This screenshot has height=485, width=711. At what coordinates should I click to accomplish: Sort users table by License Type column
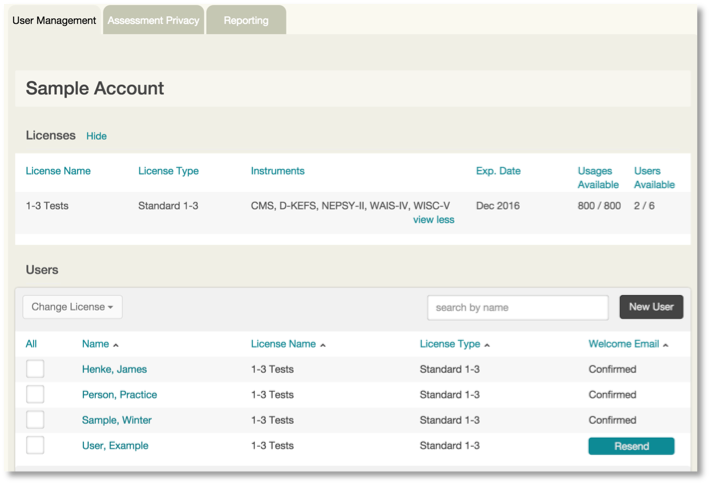[x=450, y=344]
